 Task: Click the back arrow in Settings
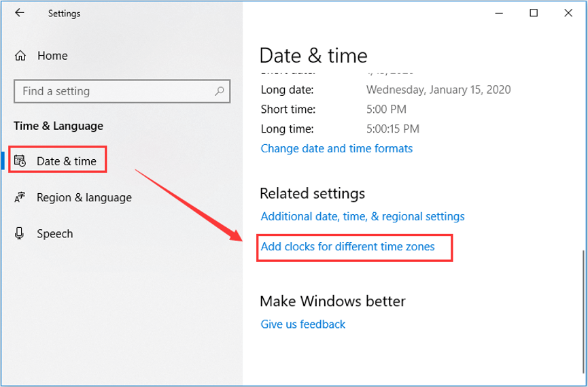(20, 13)
